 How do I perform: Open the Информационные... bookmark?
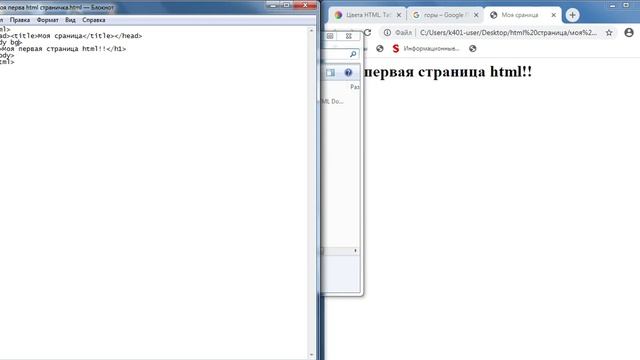(x=426, y=49)
